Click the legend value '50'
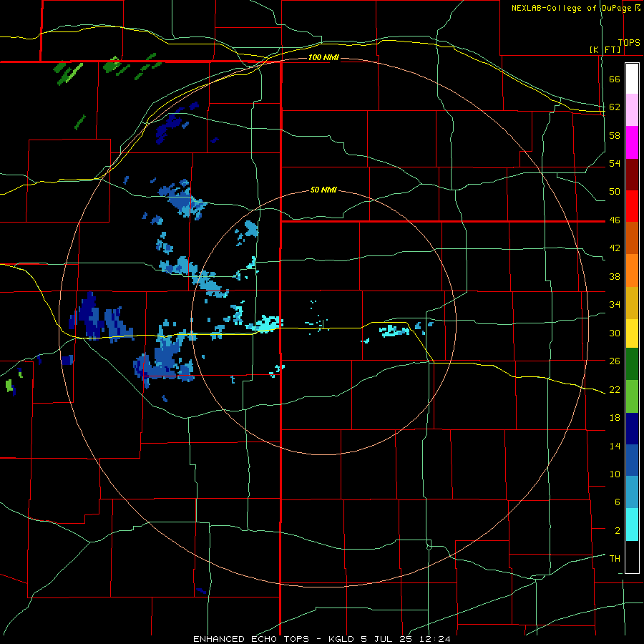Screen dimensions: 644x644 point(615,192)
